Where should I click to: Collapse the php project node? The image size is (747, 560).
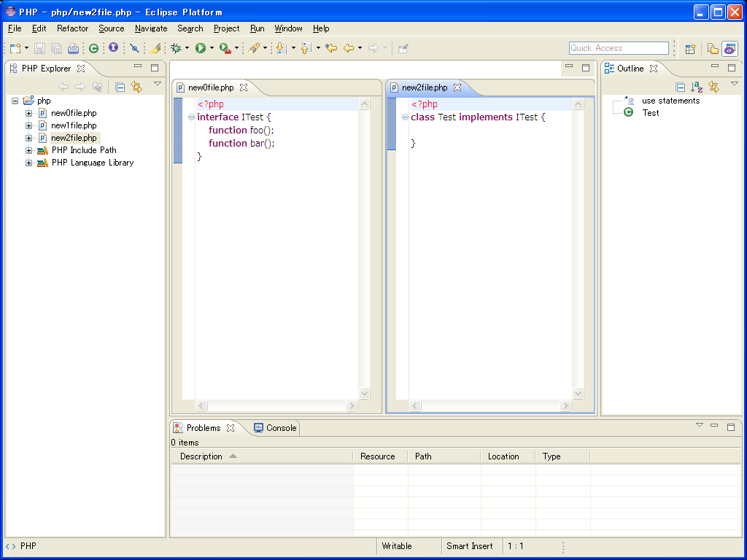(15, 101)
